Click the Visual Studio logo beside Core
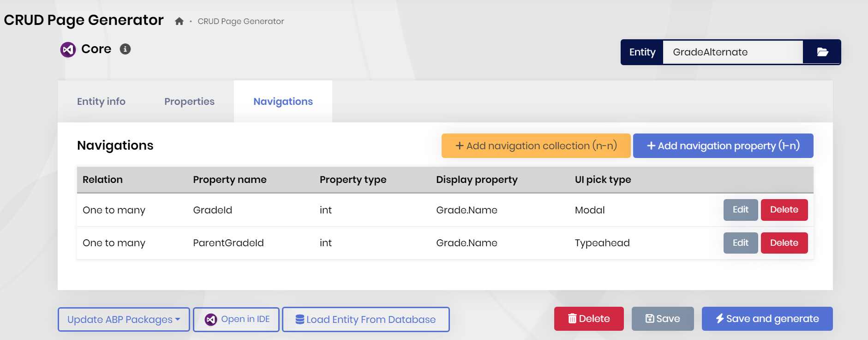Image resolution: width=868 pixels, height=340 pixels. (68, 49)
